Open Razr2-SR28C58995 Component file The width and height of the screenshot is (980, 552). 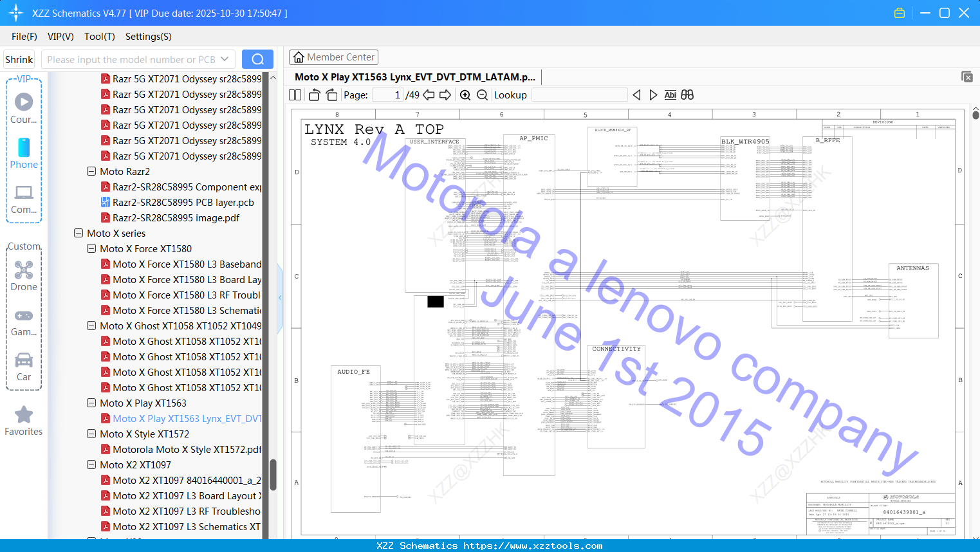[181, 187]
